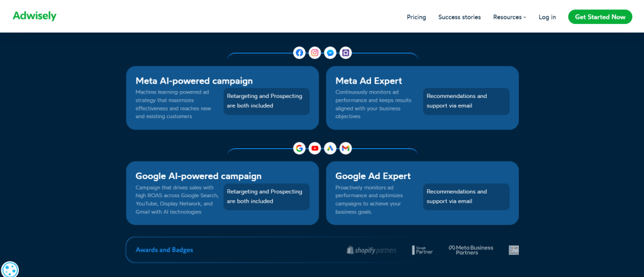Viewport: 644px width, 277px height.
Task: Click the Log in link
Action: (548, 17)
